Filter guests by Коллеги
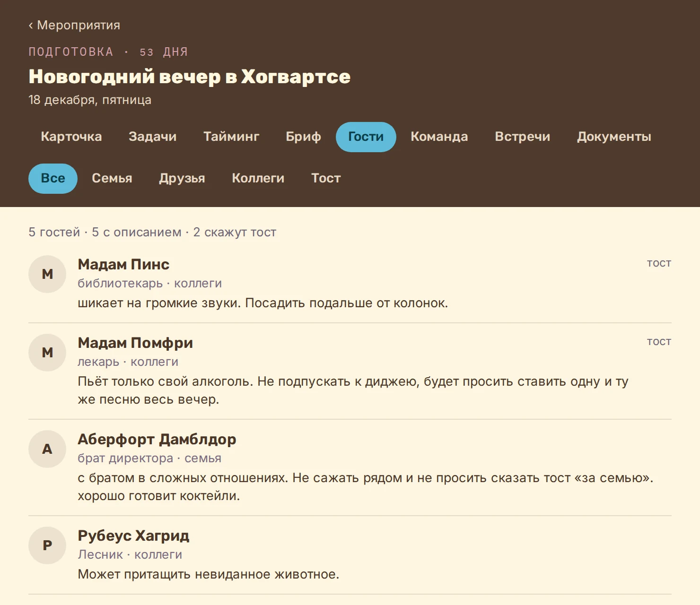 pos(258,178)
